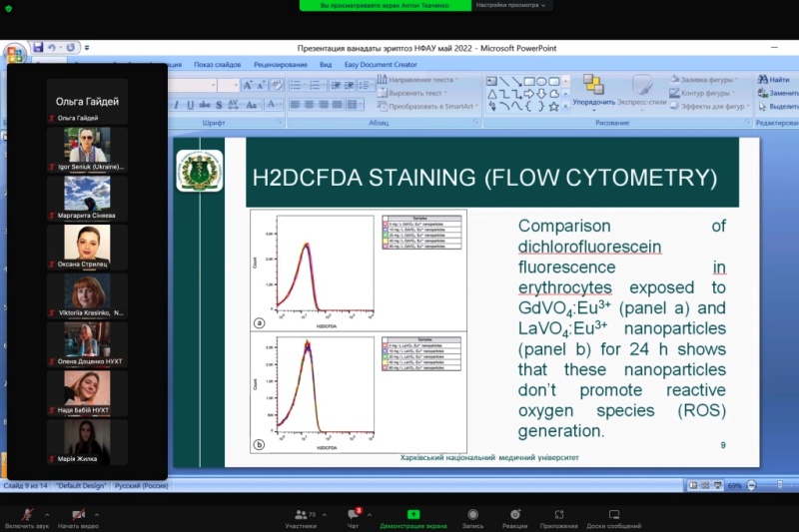799x532 pixels.
Task: Click zoom out minus button near 69%
Action: 751,486
